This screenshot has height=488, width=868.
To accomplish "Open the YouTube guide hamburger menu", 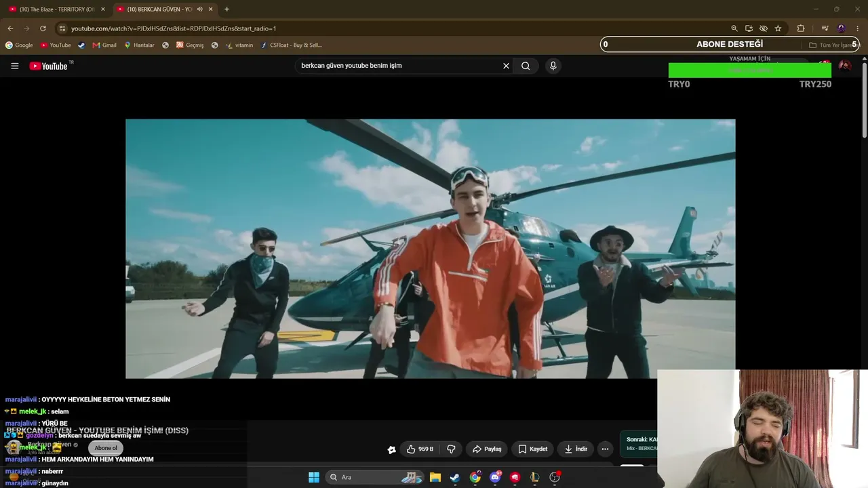I will 14,66.
